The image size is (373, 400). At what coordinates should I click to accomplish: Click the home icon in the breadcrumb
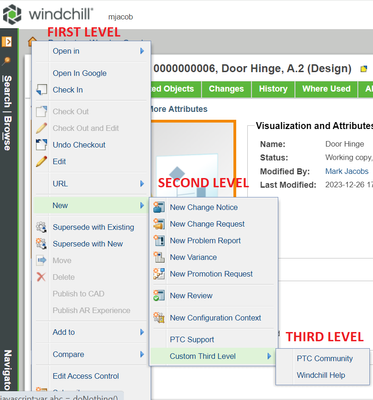click(32, 42)
